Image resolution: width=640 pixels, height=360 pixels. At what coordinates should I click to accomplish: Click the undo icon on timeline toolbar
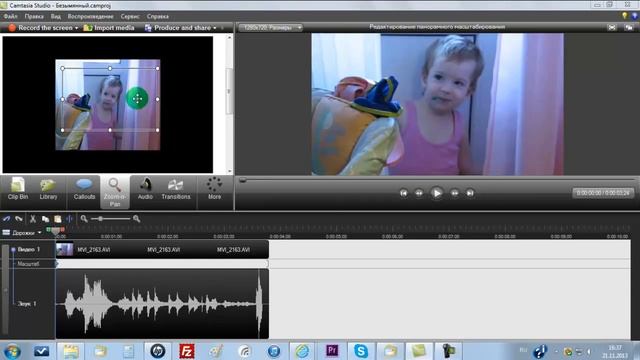click(x=6, y=219)
